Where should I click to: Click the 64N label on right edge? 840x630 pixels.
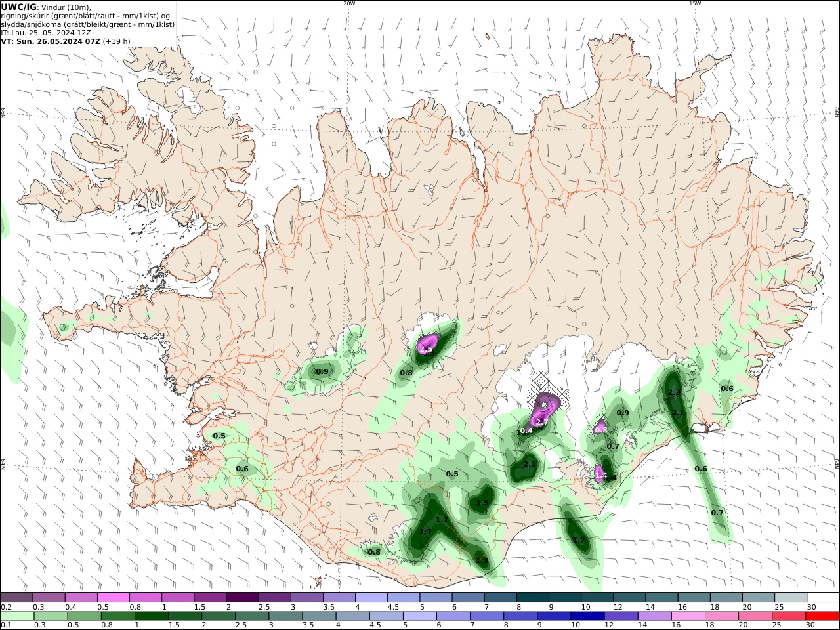click(837, 463)
